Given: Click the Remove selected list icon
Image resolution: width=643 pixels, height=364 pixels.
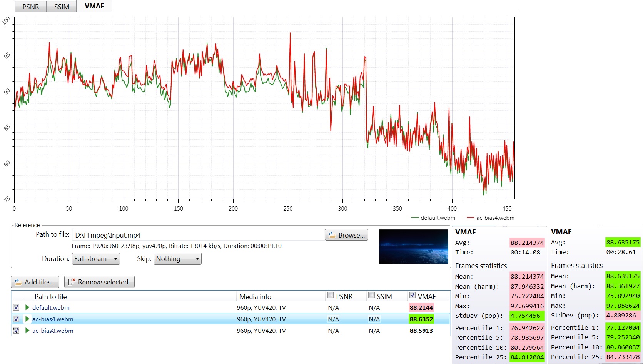Looking at the screenshot, I should pyautogui.click(x=71, y=282).
